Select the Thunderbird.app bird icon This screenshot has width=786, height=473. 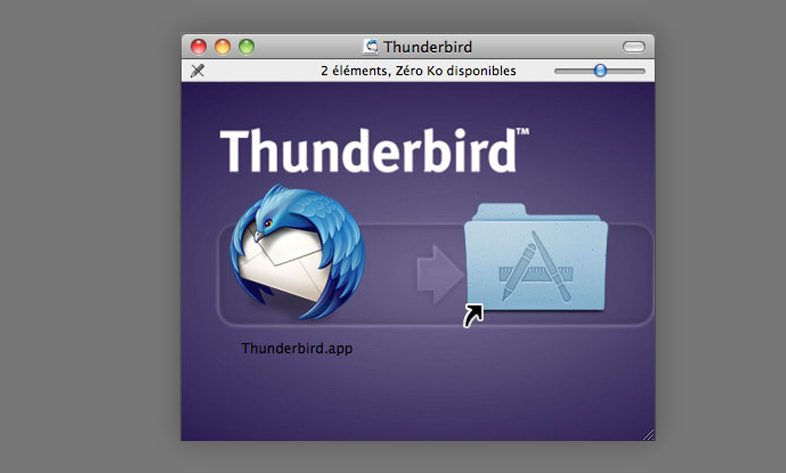coord(298,252)
